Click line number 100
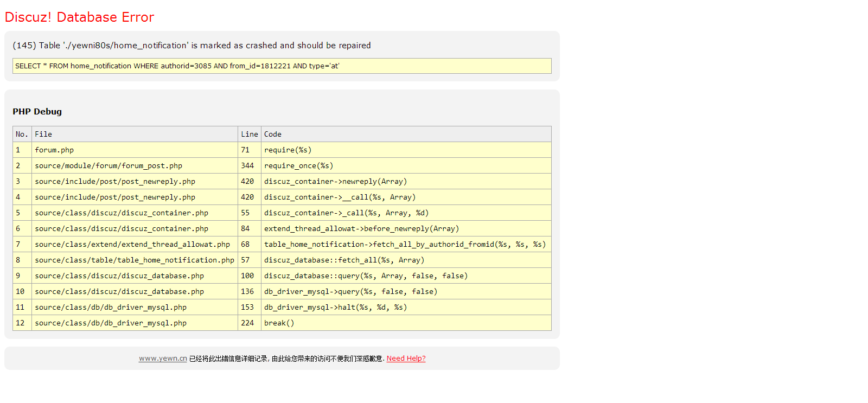 250,276
